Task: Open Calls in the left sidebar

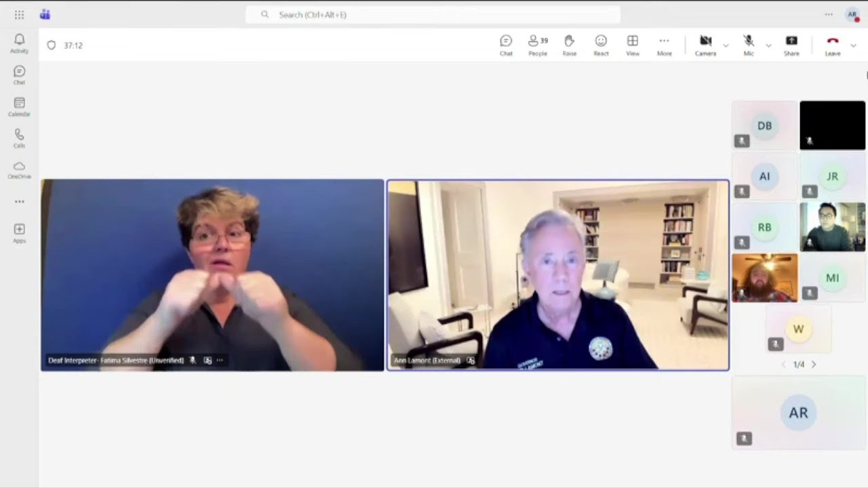Action: 19,138
